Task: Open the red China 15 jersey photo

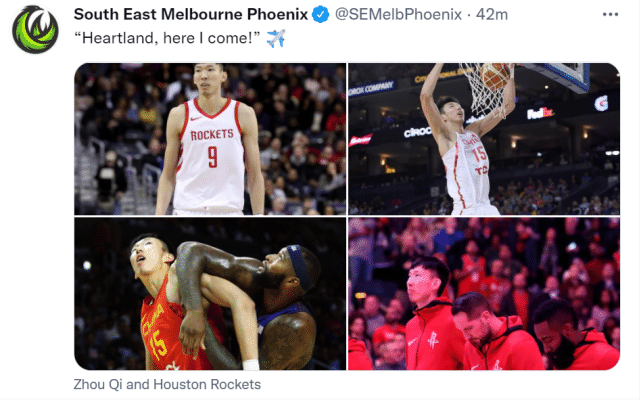Action: (x=210, y=294)
